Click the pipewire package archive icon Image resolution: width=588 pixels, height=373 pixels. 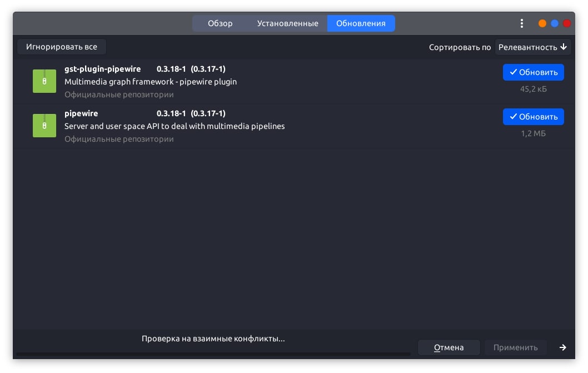click(44, 125)
